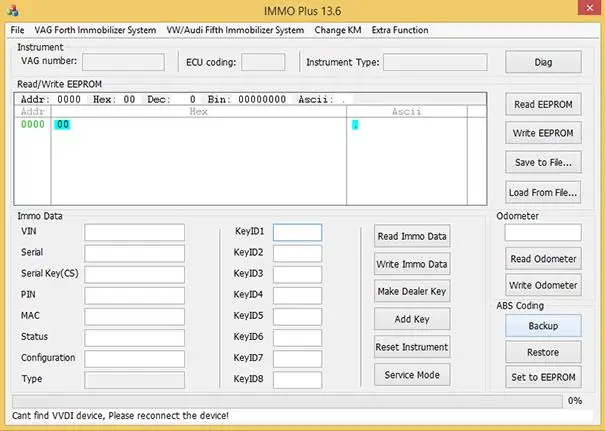Focus the Serial Key(CS) field

(x=134, y=274)
